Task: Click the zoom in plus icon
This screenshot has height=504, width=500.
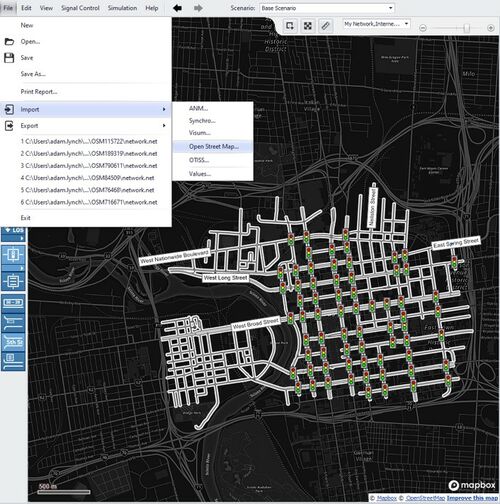Action: pos(490,28)
